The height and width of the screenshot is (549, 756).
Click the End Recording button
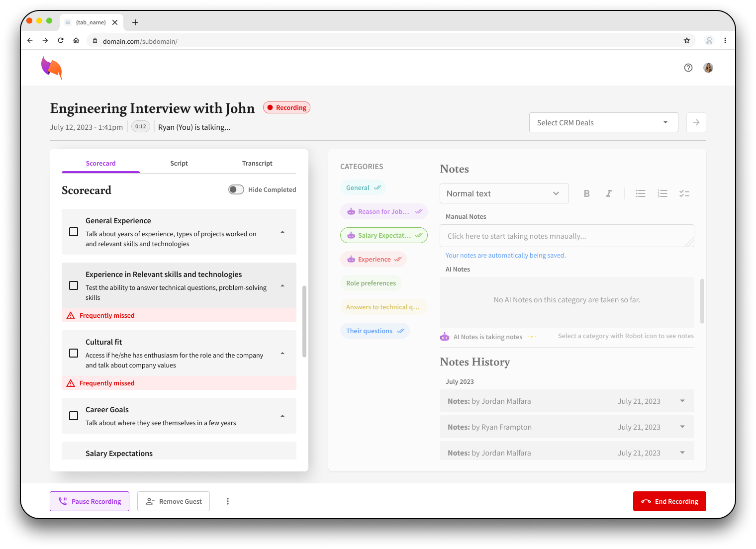(x=669, y=501)
